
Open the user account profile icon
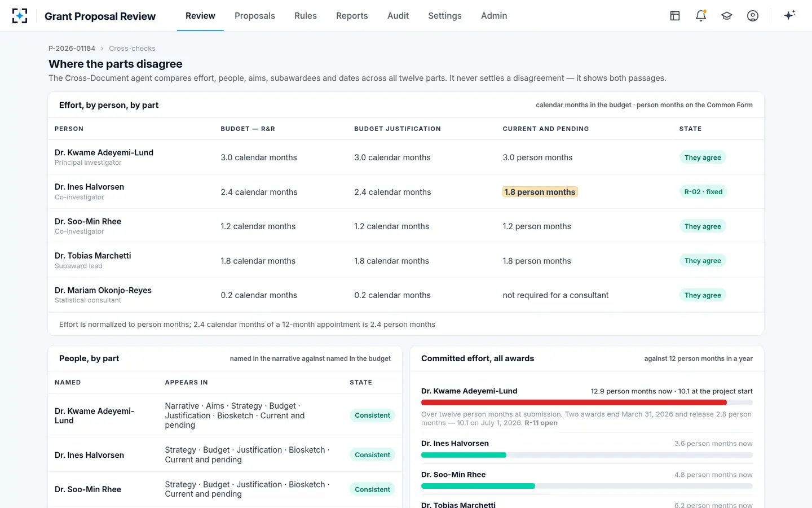click(x=753, y=16)
